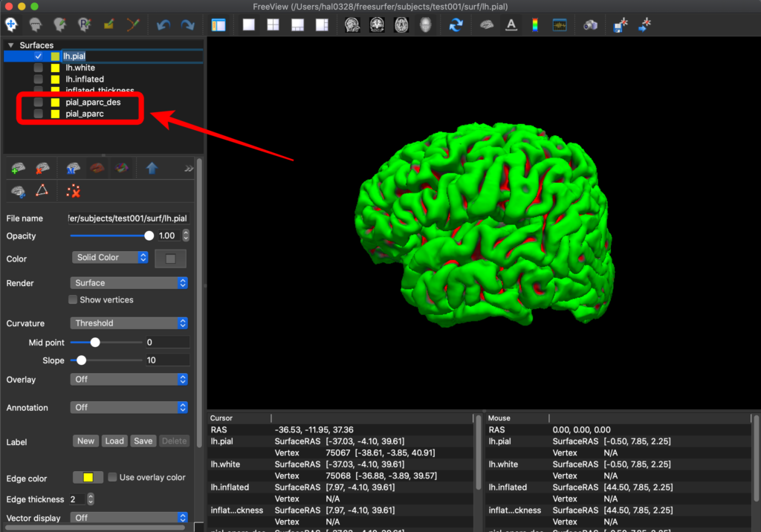
Task: Open the Annotation dropdown
Action: (129, 407)
